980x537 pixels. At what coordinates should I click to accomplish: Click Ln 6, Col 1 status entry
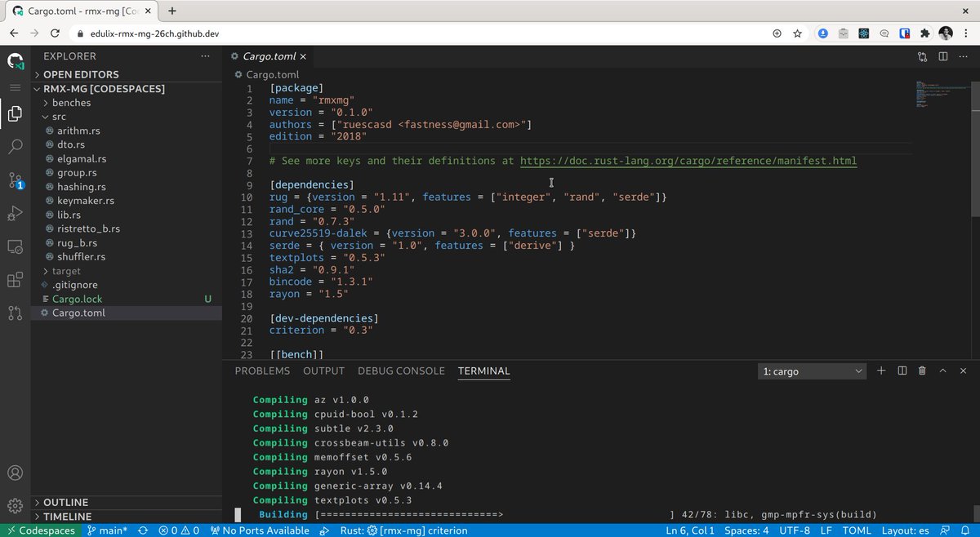click(691, 530)
